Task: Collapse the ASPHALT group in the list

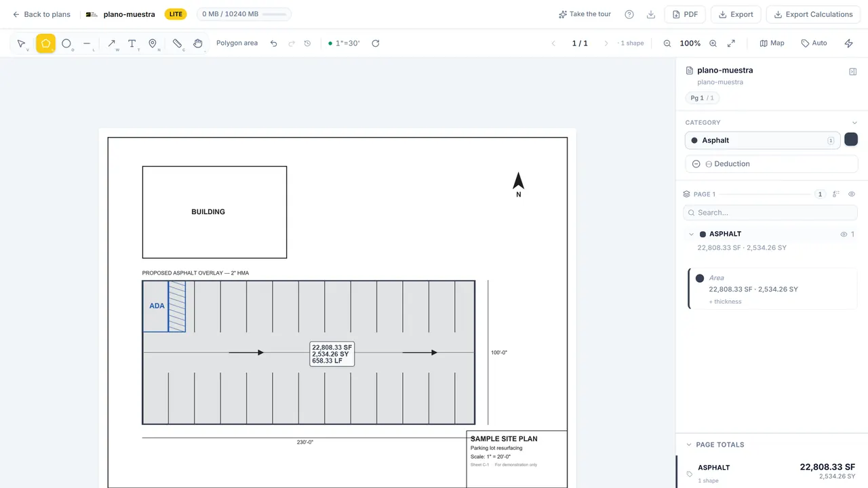Action: [x=691, y=235]
